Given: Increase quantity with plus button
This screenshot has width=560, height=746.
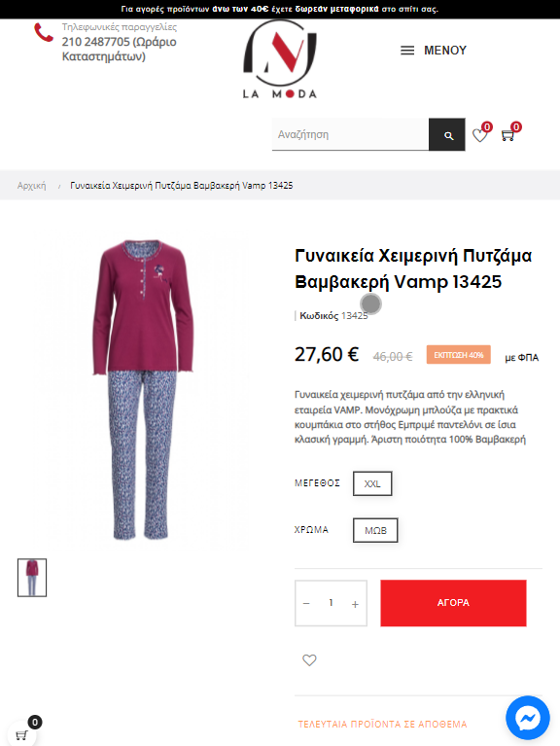Looking at the screenshot, I should pyautogui.click(x=355, y=604).
